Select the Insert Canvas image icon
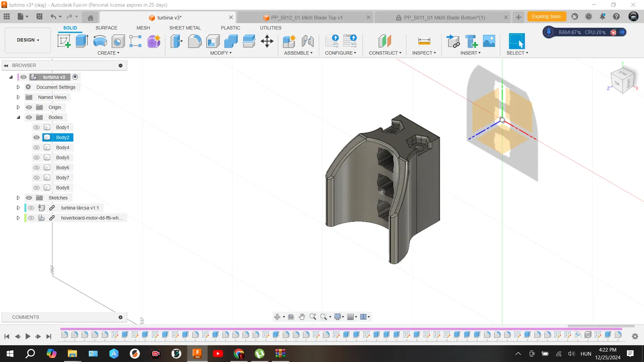This screenshot has height=362, width=644. coord(489,41)
